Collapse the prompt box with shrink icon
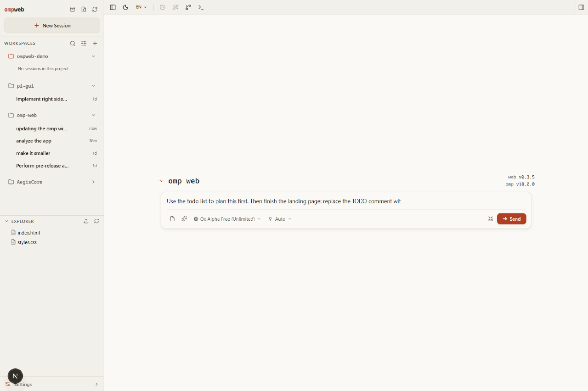 [x=491, y=219]
